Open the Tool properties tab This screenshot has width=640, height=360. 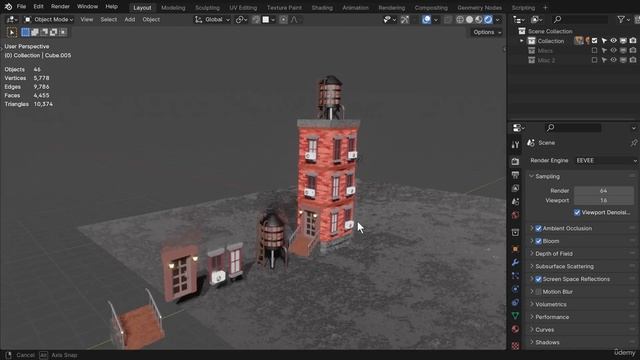pos(515,145)
